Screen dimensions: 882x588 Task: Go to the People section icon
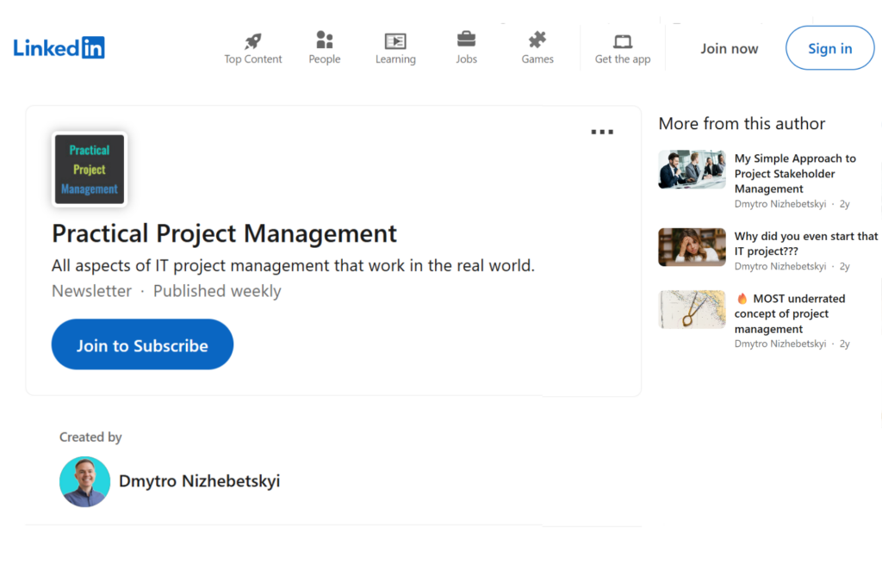coord(325,40)
